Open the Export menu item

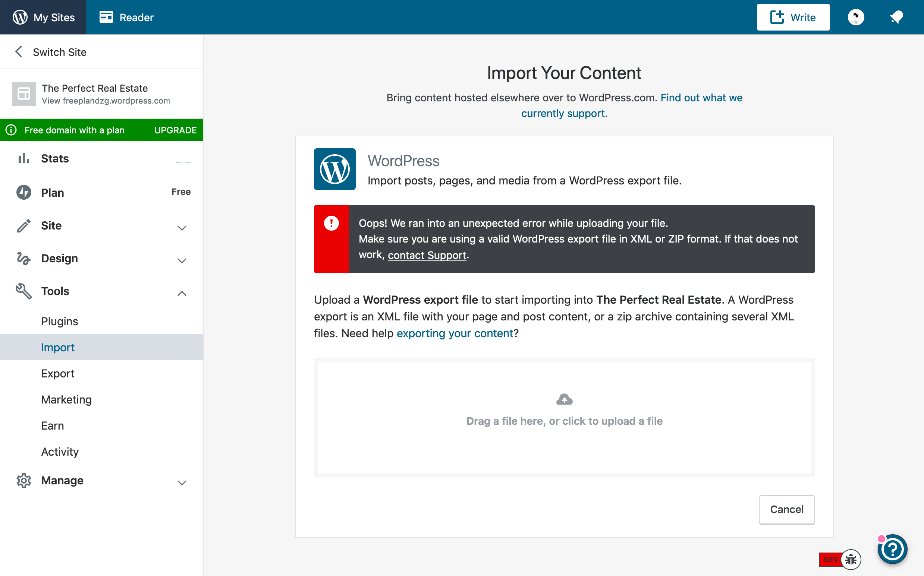coord(57,373)
